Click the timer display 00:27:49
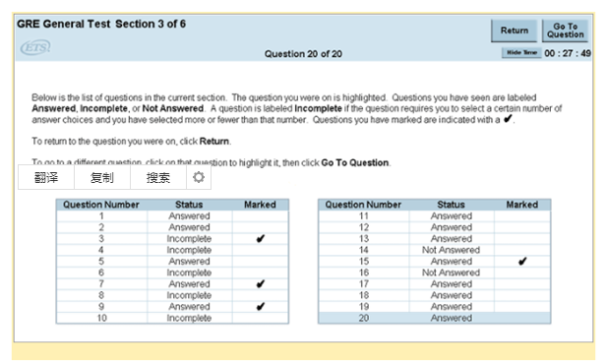This screenshot has width=607, height=364. tap(568, 53)
